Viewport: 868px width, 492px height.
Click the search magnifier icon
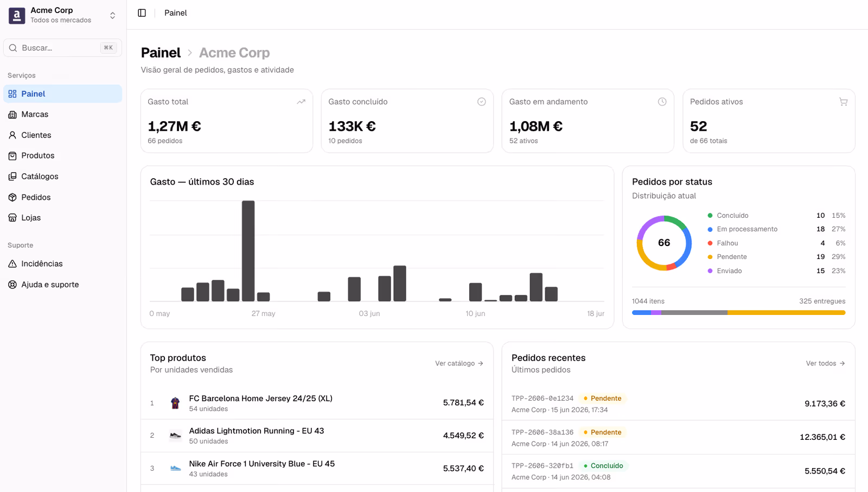tap(13, 48)
